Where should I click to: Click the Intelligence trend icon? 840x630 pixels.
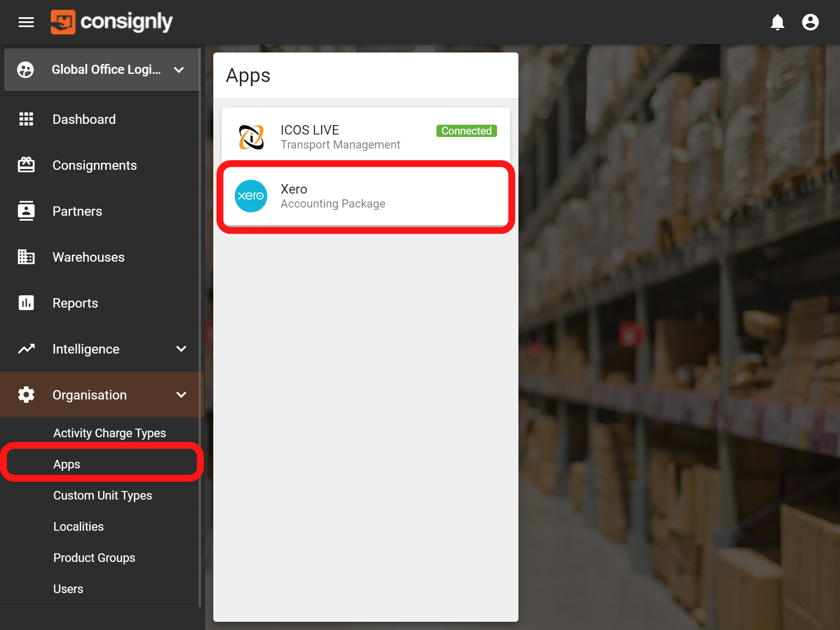tap(26, 349)
